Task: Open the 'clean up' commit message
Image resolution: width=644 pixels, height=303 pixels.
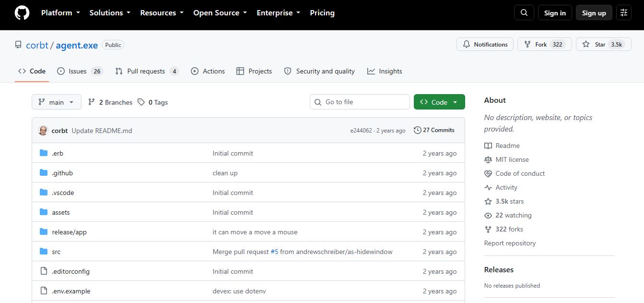Action: coord(225,173)
